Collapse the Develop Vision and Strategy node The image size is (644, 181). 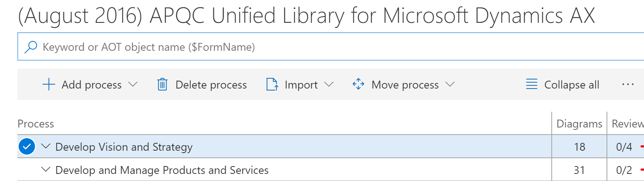pyautogui.click(x=46, y=146)
